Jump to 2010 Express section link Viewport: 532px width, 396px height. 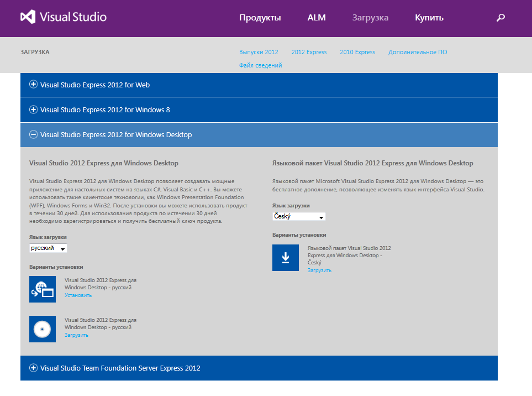357,52
